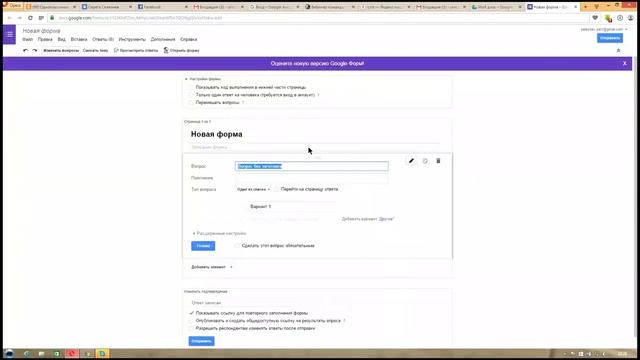Expand 'Расширенные настройки' section

[x=219, y=233]
